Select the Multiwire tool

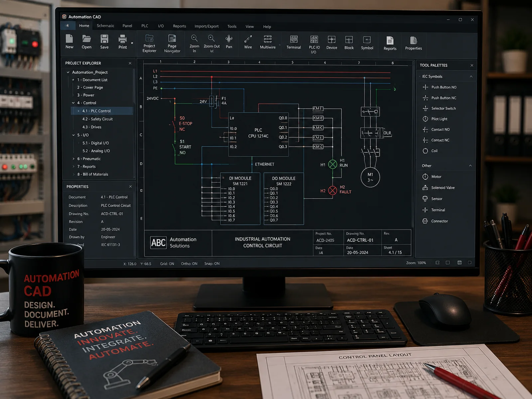268,39
